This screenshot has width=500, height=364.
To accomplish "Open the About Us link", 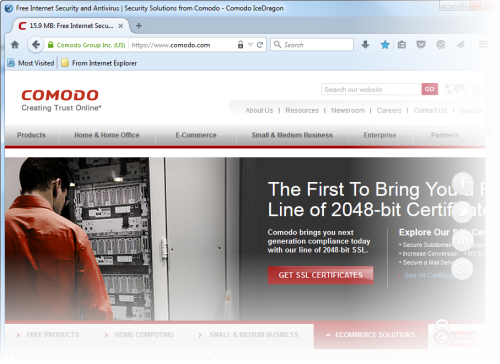I will click(x=259, y=110).
